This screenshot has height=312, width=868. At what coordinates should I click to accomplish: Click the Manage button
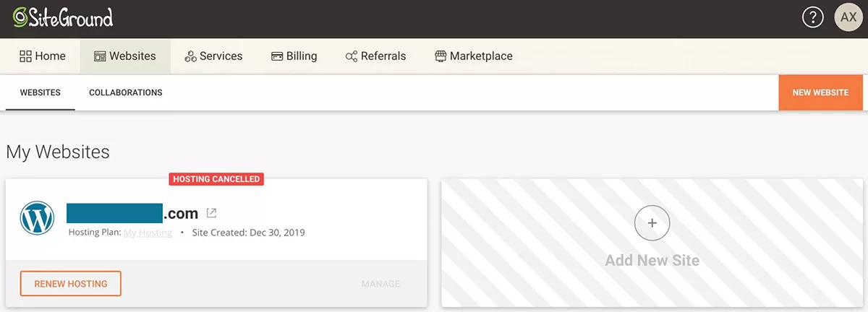click(x=380, y=284)
